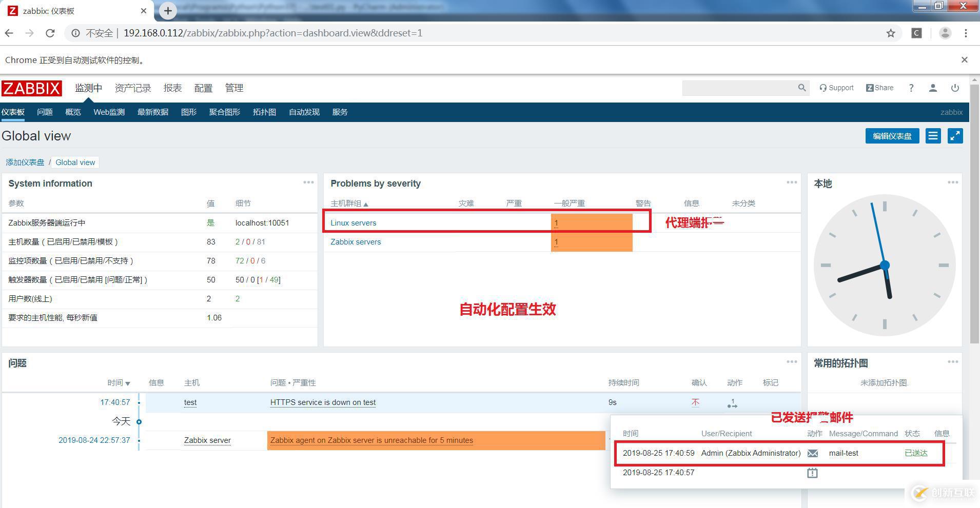Switch to 图形 submenu tab
The width and height of the screenshot is (980, 508).
pyautogui.click(x=189, y=112)
